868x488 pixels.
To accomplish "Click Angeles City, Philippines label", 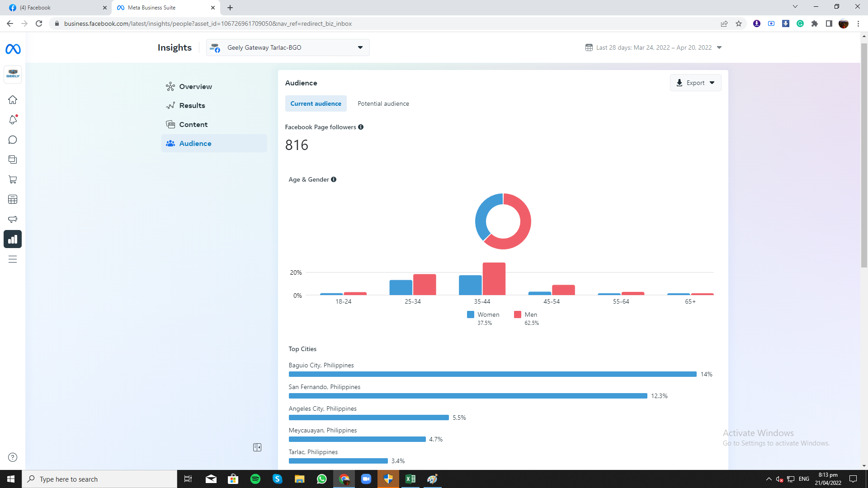I will [x=322, y=408].
